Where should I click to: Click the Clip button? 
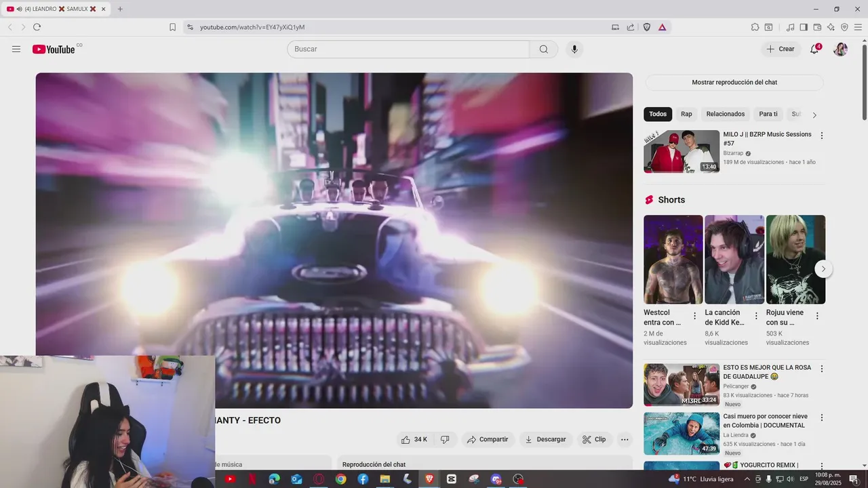pos(595,439)
